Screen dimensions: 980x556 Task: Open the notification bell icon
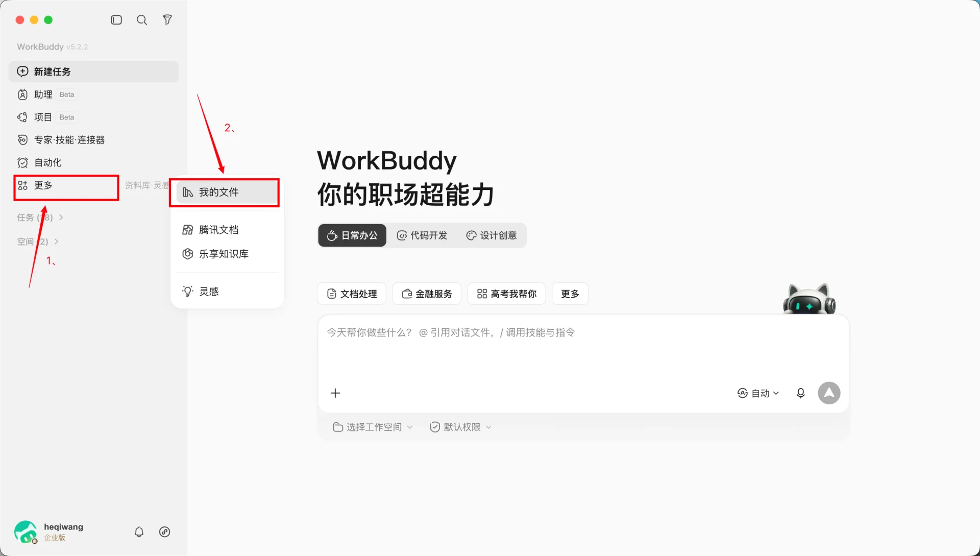[x=139, y=532]
